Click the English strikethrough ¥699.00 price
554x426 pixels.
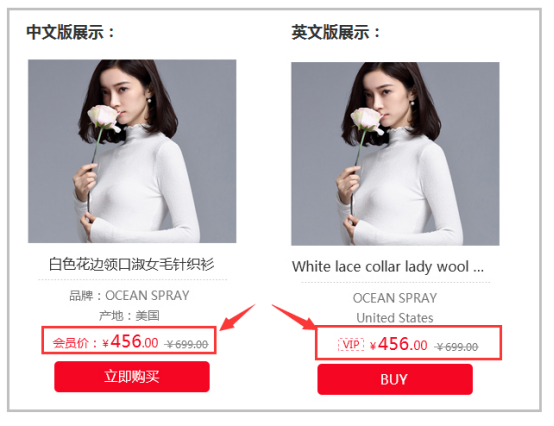click(x=456, y=347)
